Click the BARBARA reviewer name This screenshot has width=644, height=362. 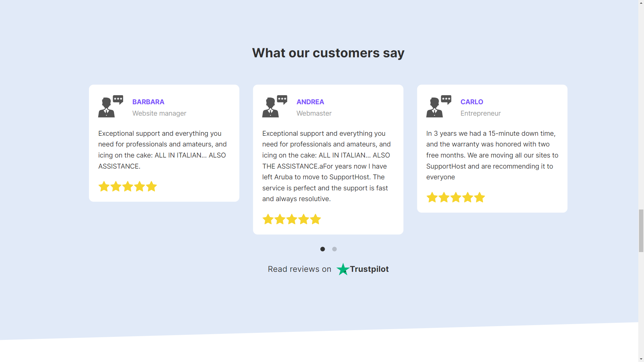point(148,102)
